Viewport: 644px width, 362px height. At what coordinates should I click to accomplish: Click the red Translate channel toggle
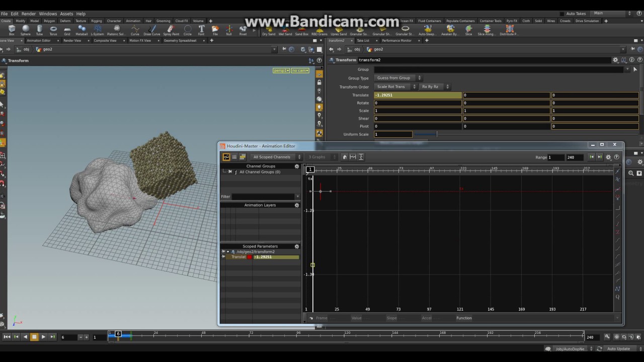(250, 257)
